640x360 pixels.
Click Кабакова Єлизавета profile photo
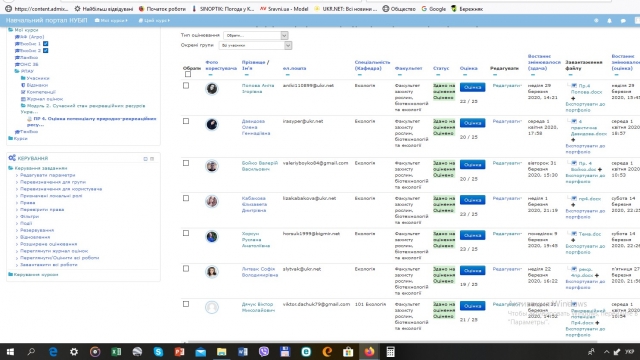coord(212,201)
